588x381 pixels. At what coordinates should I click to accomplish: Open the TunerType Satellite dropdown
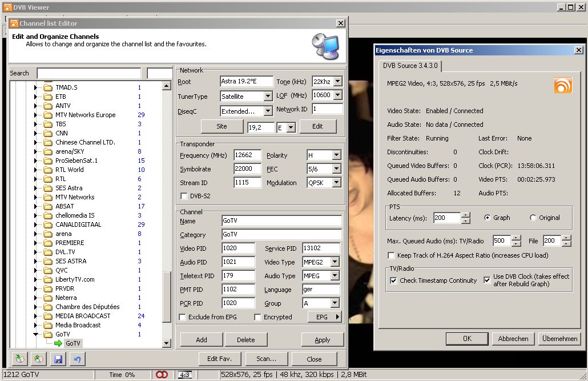[268, 97]
